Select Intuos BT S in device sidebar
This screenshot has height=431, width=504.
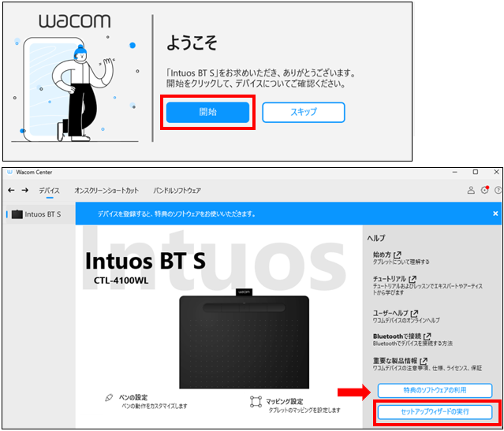click(40, 214)
